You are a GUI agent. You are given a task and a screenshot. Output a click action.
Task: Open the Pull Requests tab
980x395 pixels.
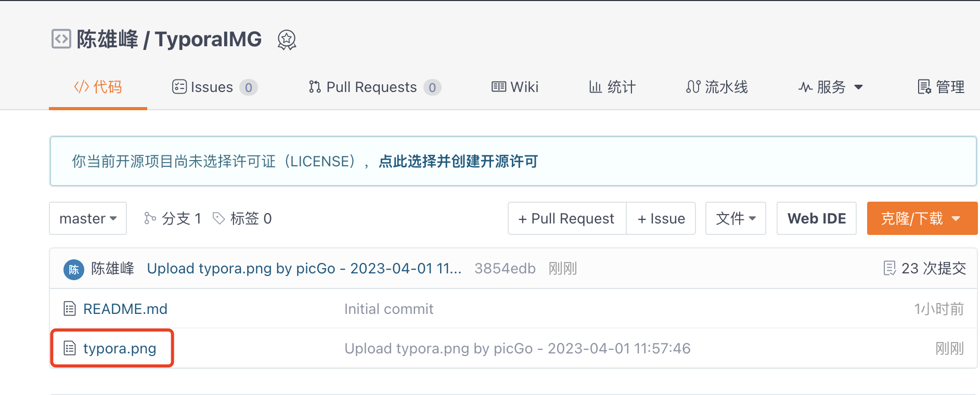(x=375, y=87)
